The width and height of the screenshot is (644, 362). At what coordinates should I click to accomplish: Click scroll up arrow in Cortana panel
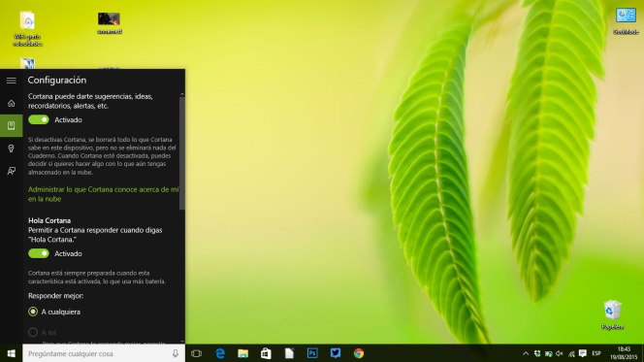point(182,95)
